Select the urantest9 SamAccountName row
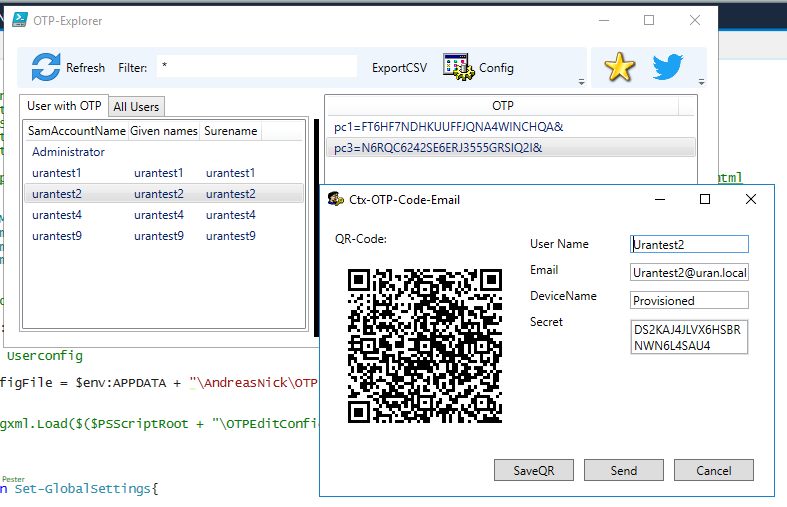Image resolution: width=787 pixels, height=507 pixels. (x=57, y=236)
